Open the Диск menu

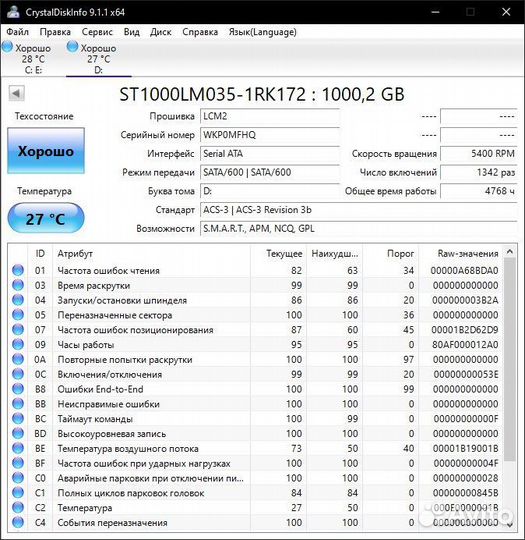coord(161,32)
